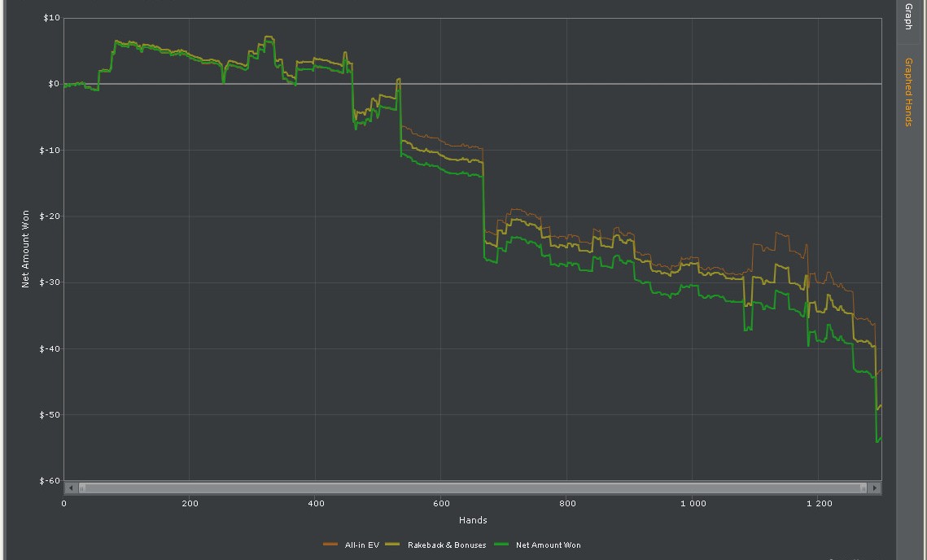Open the Graphed Hands tab
This screenshot has width=927, height=560.
(x=908, y=91)
